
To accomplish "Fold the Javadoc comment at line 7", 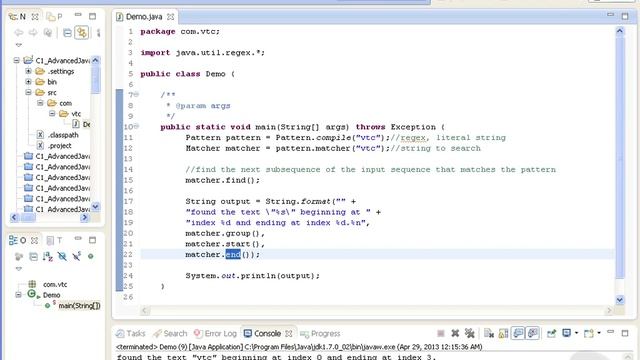I will click(136, 94).
